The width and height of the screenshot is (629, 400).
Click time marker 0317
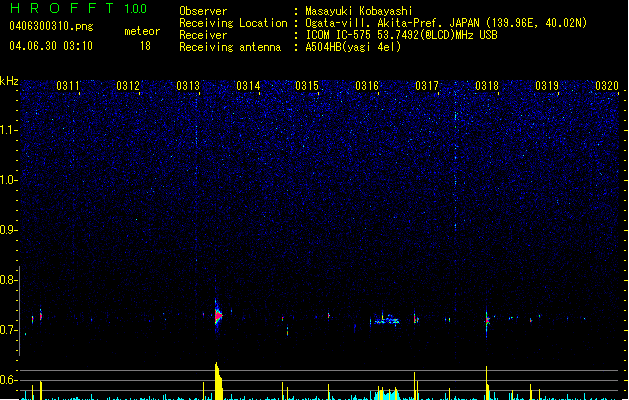coord(427,85)
